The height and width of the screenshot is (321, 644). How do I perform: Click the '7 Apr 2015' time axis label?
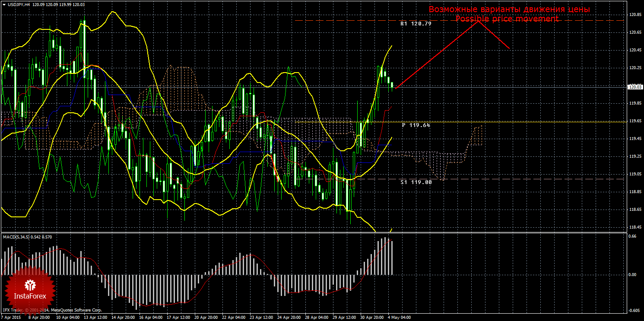11,318
